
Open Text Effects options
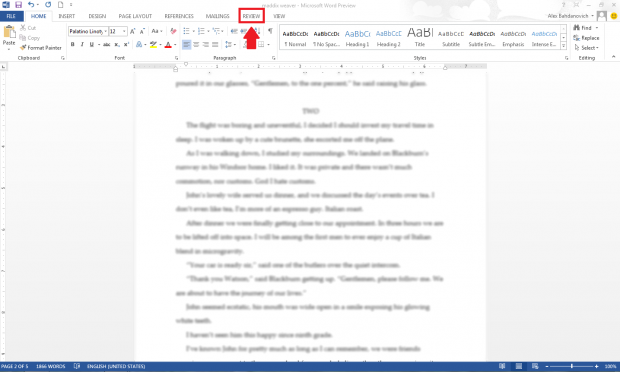pos(140,44)
